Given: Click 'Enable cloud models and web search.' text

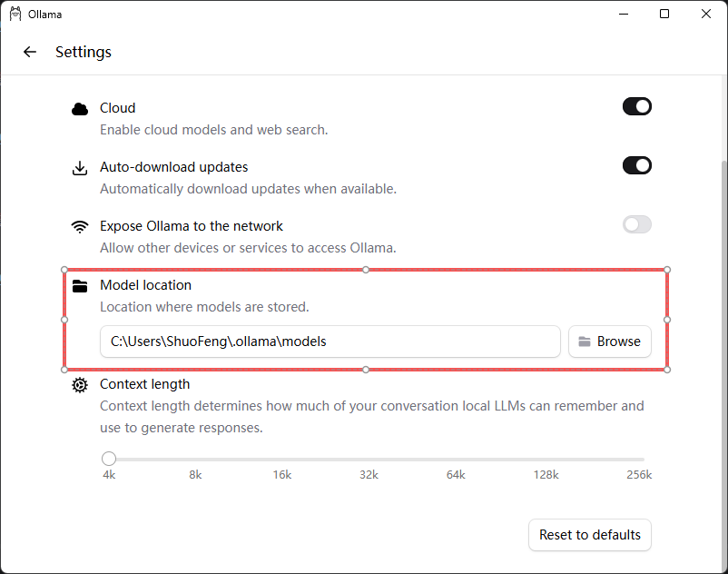Looking at the screenshot, I should tap(214, 130).
